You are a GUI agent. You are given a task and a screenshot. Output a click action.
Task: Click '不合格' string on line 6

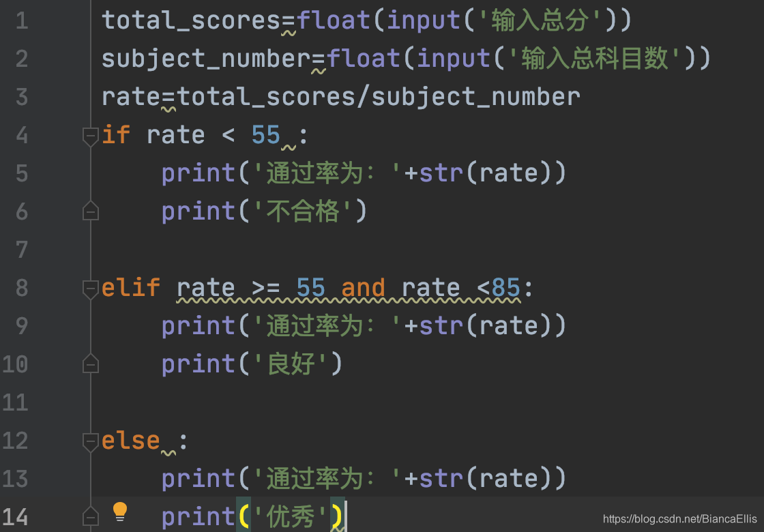[x=302, y=211]
